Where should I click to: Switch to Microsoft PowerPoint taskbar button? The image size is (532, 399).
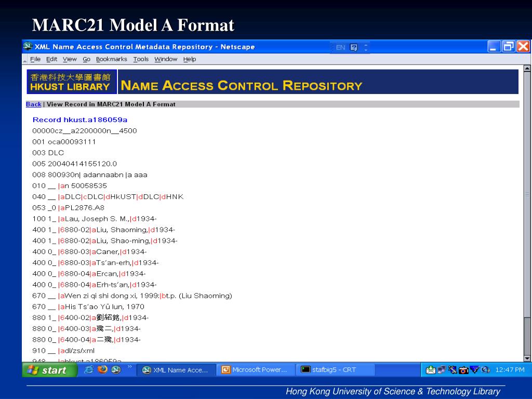tap(256, 370)
